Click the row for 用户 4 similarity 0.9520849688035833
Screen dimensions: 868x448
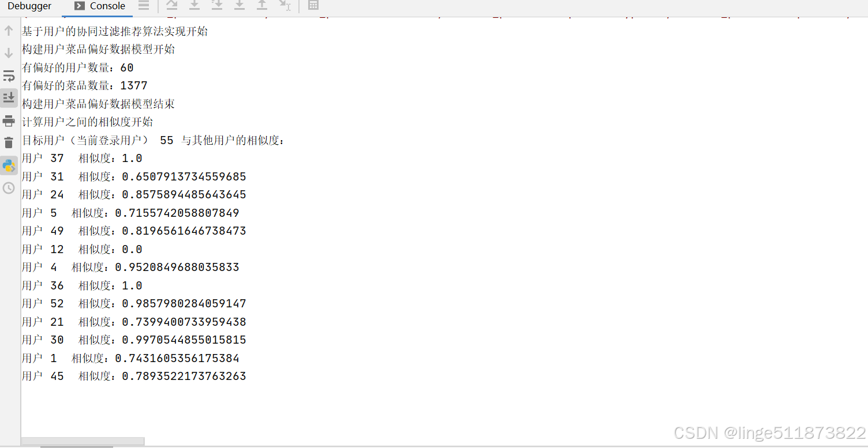tap(130, 267)
